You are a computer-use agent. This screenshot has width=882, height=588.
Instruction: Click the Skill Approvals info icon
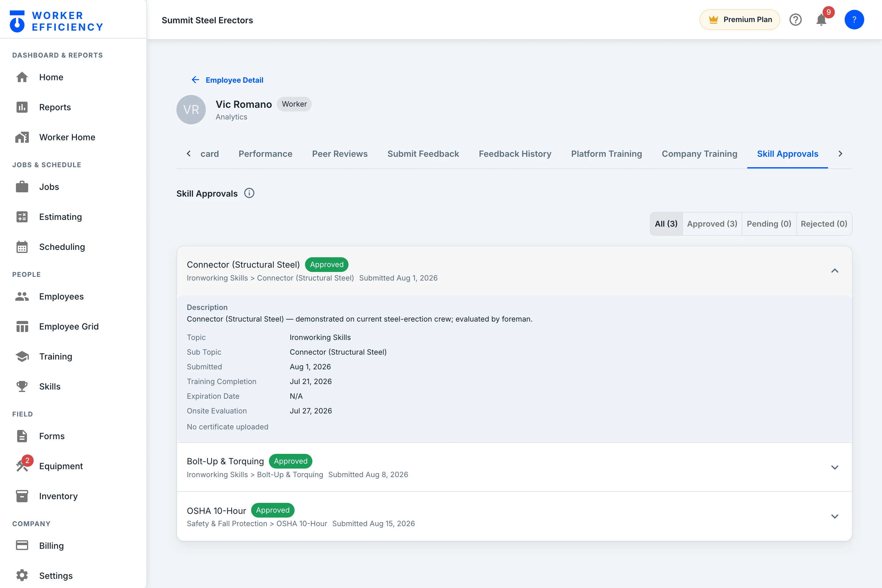click(x=249, y=193)
